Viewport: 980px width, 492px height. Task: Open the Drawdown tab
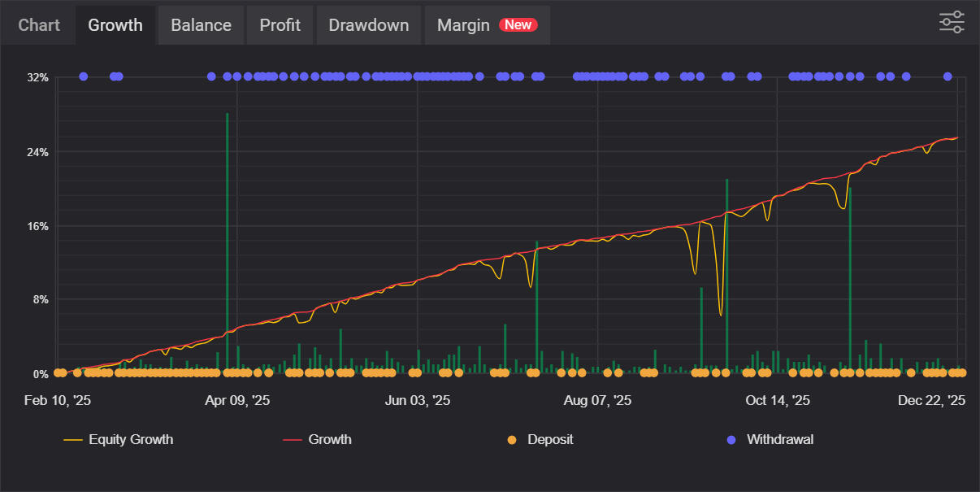368,25
